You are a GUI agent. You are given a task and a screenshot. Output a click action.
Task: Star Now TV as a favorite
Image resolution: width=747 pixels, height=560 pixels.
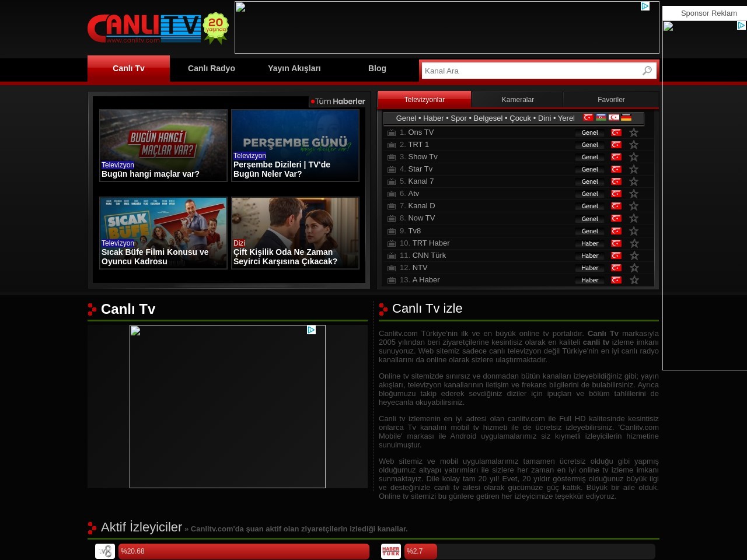point(634,218)
